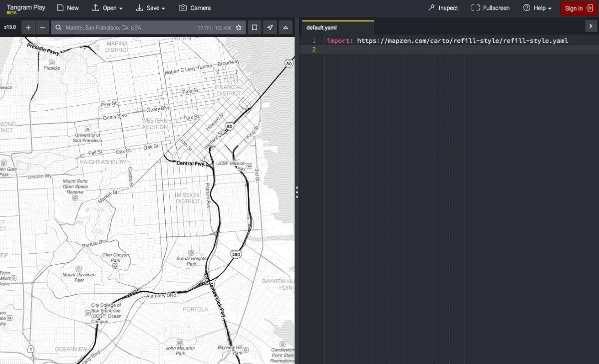This screenshot has width=599, height=364.
Task: Zoom in the map with plus
Action: (28, 28)
